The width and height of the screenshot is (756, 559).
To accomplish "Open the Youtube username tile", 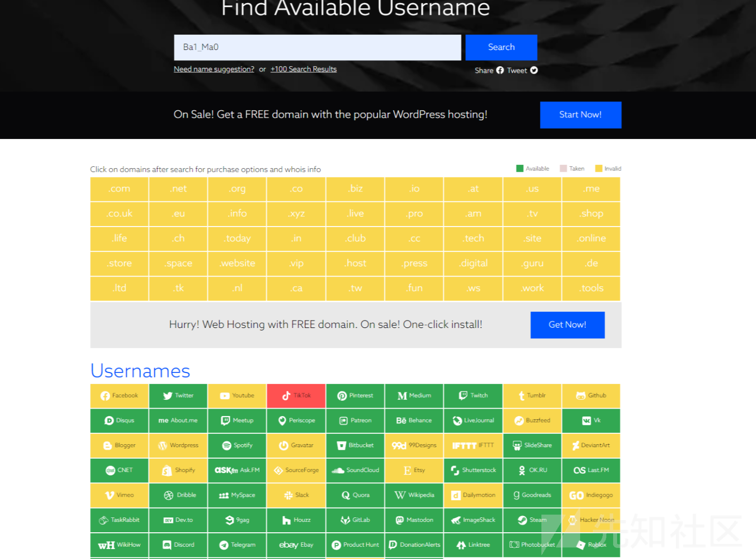I will coord(237,396).
